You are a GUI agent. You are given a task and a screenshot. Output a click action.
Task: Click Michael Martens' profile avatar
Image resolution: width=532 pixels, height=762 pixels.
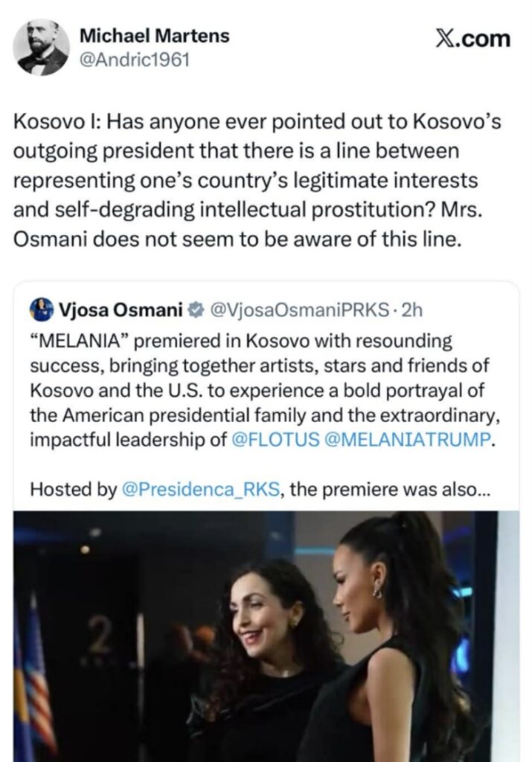41,47
